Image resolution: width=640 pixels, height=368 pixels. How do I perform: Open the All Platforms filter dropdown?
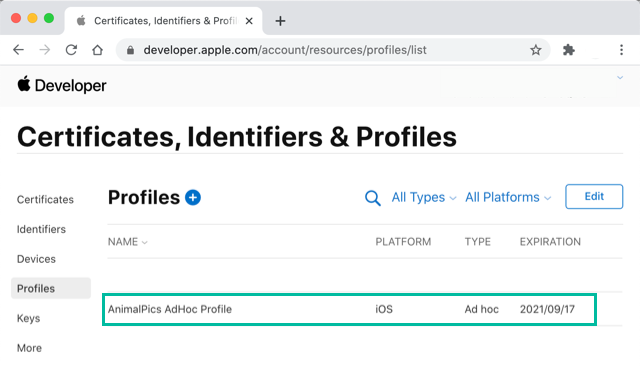tap(508, 197)
